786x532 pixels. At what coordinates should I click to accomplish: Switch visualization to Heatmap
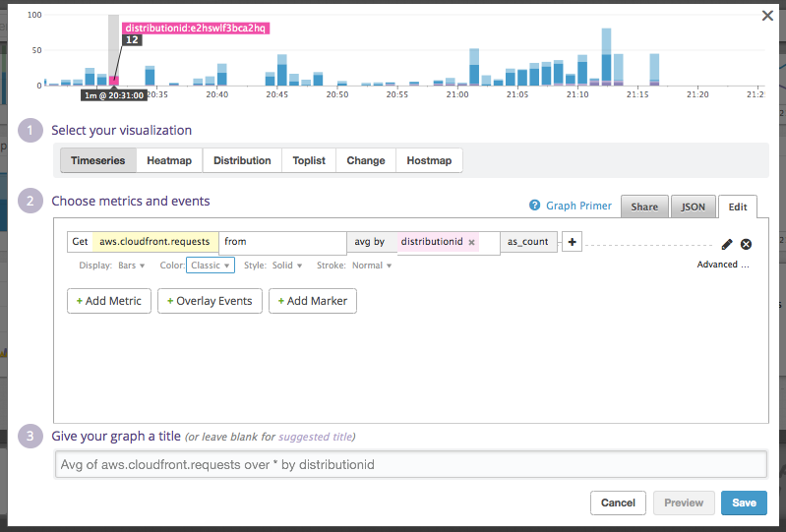169,160
